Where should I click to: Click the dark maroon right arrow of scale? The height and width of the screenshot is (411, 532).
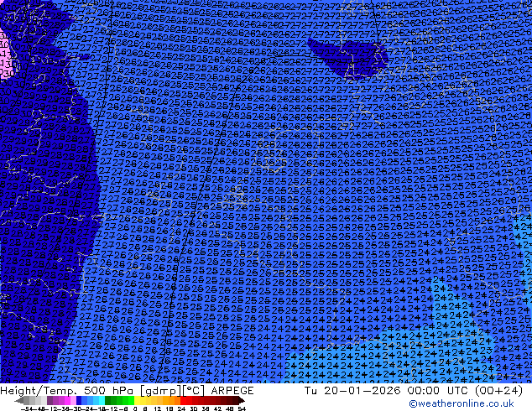[242, 400]
